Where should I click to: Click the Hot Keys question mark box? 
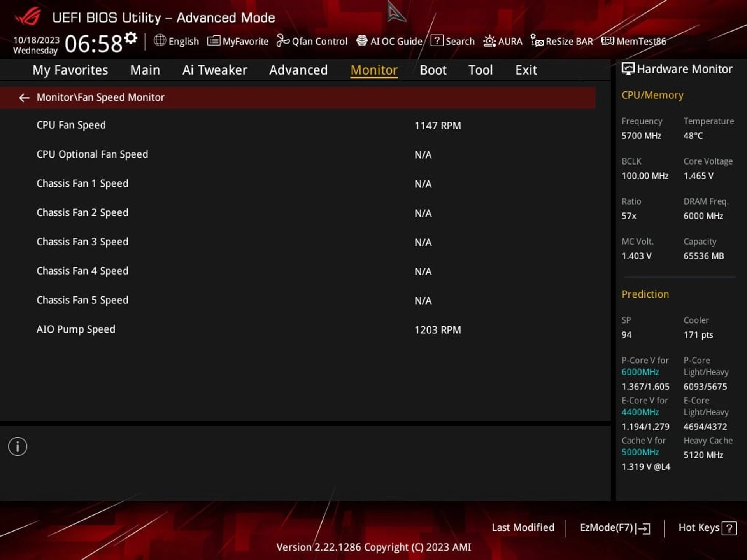point(729,528)
